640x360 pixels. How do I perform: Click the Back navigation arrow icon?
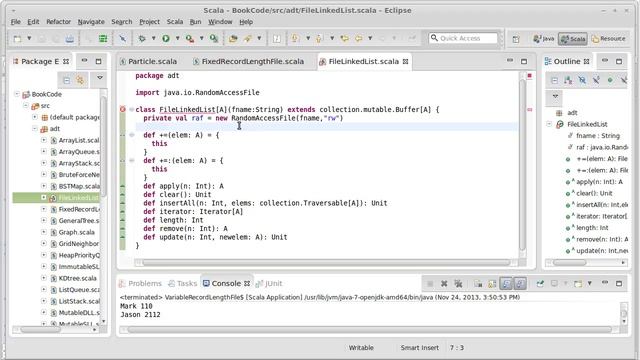[358, 38]
